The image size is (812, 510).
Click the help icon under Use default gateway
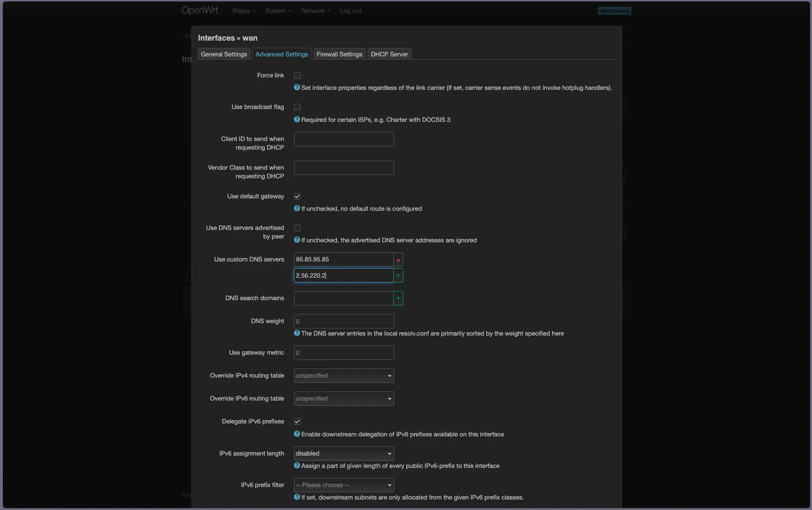point(297,208)
